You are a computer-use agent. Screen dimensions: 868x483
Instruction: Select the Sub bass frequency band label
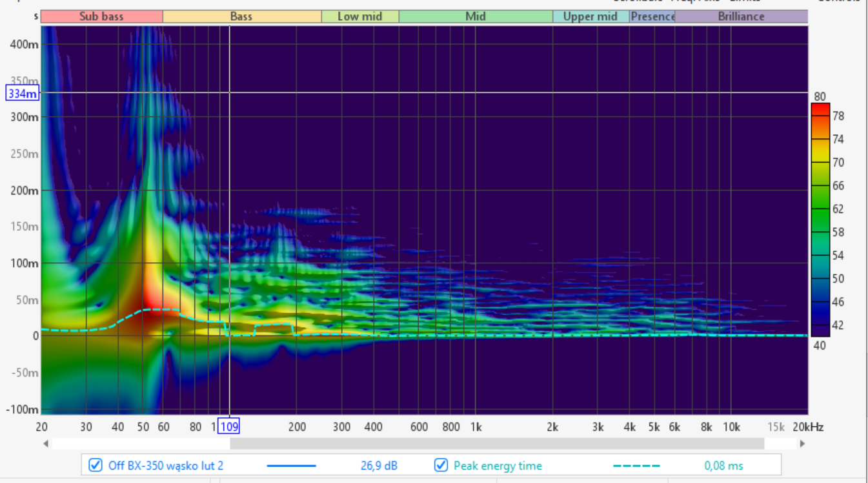pyautogui.click(x=101, y=17)
